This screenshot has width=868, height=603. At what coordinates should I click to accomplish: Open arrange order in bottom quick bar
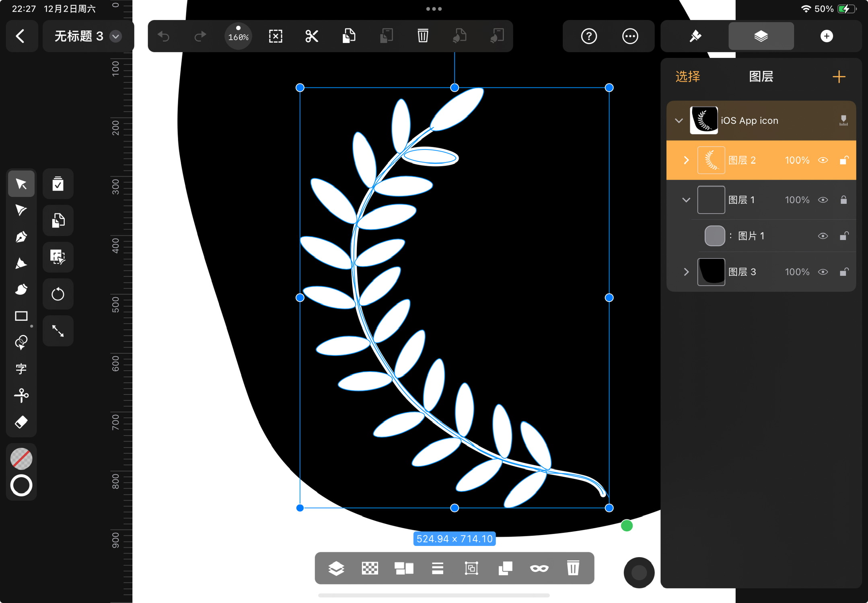tap(336, 568)
